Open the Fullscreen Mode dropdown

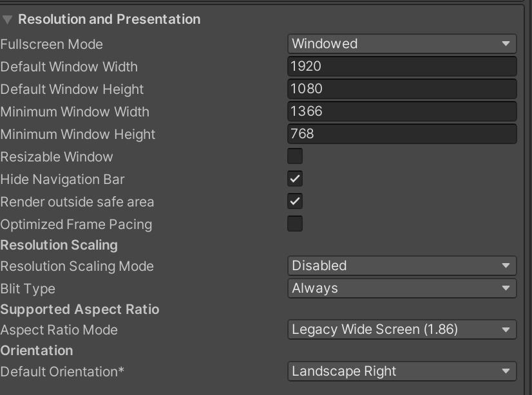pyautogui.click(x=401, y=44)
